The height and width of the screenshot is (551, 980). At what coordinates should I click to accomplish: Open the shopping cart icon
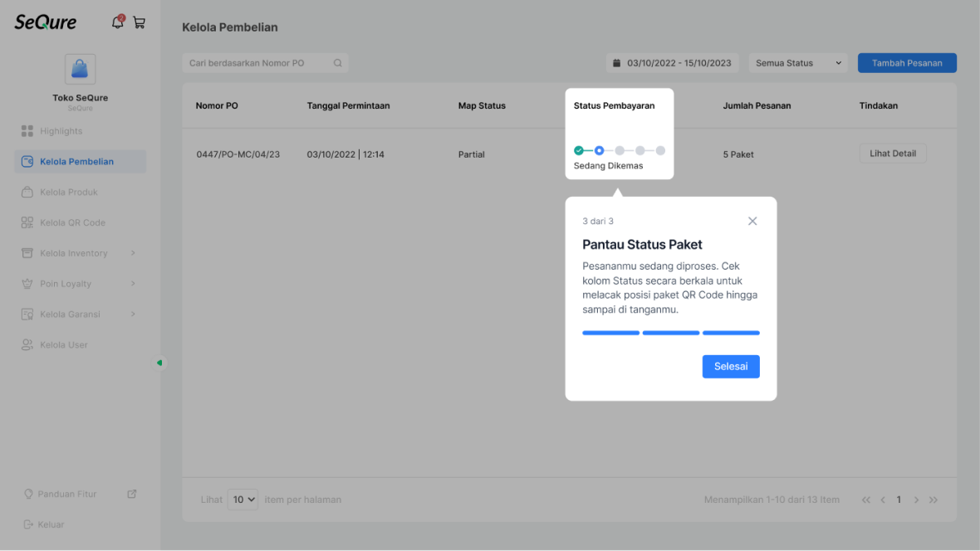click(140, 23)
